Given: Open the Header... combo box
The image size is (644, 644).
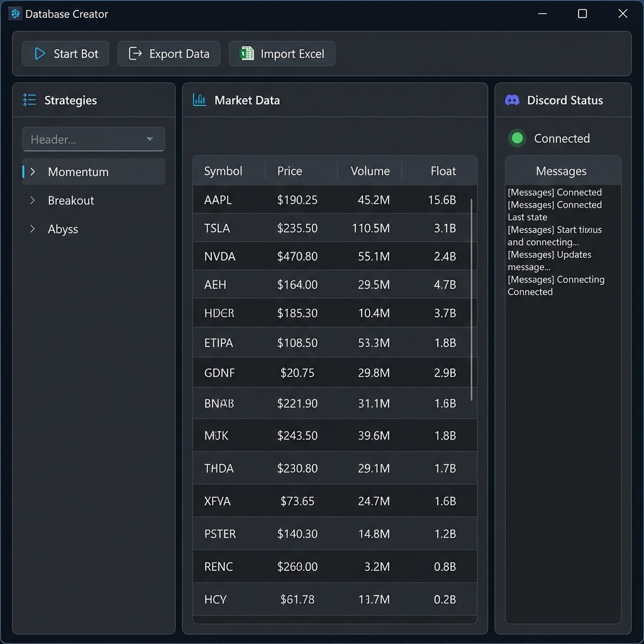Looking at the screenshot, I should (94, 139).
